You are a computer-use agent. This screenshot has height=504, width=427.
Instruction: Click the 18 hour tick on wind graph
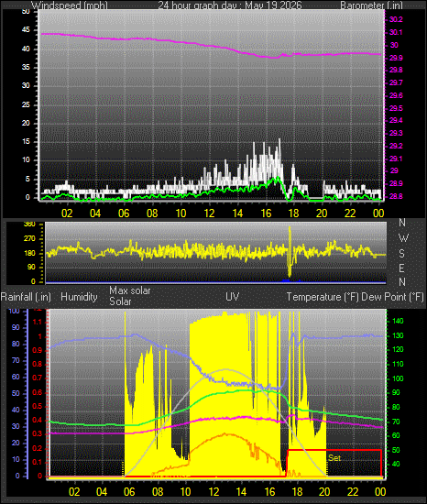[294, 214]
